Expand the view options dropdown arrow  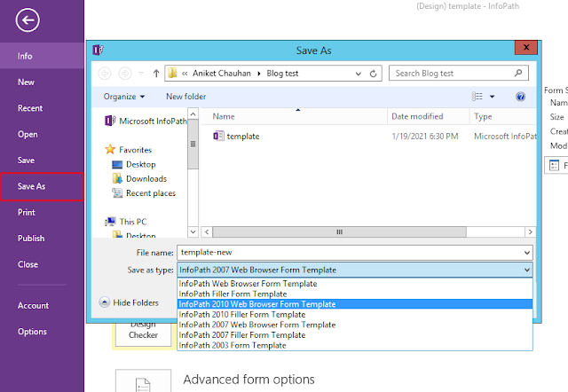click(492, 97)
